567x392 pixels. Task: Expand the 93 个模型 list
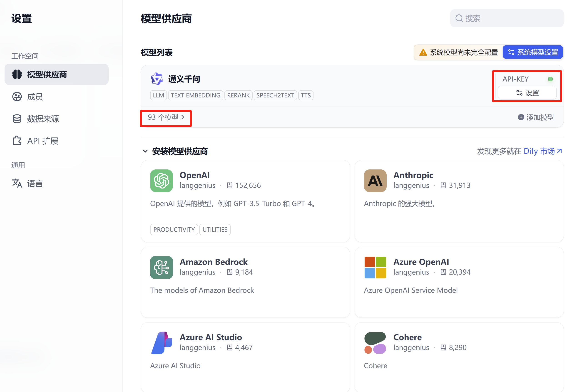click(166, 117)
